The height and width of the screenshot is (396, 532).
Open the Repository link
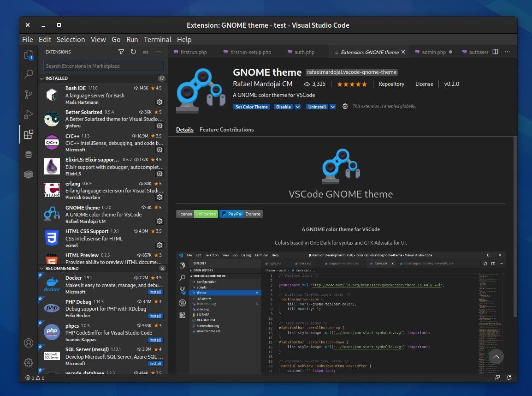point(391,84)
